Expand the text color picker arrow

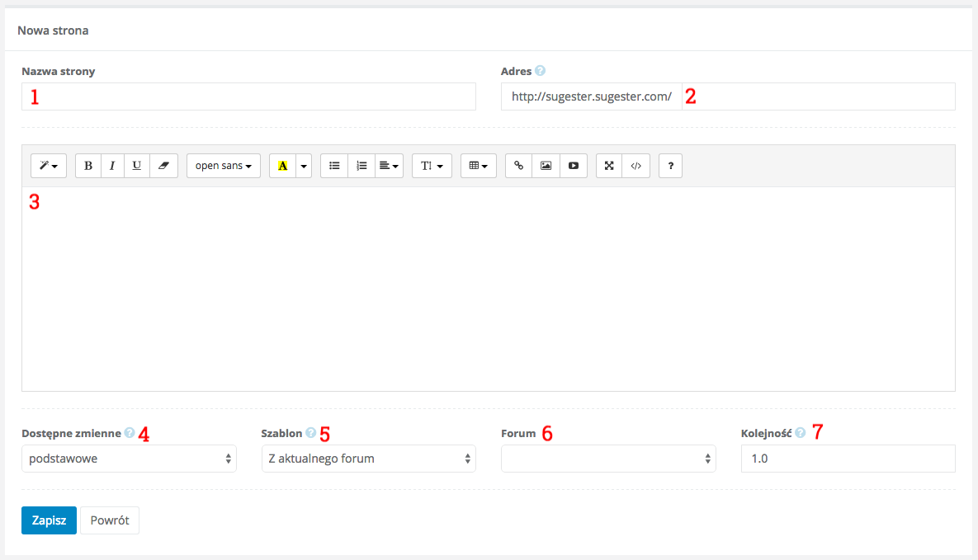tap(304, 166)
